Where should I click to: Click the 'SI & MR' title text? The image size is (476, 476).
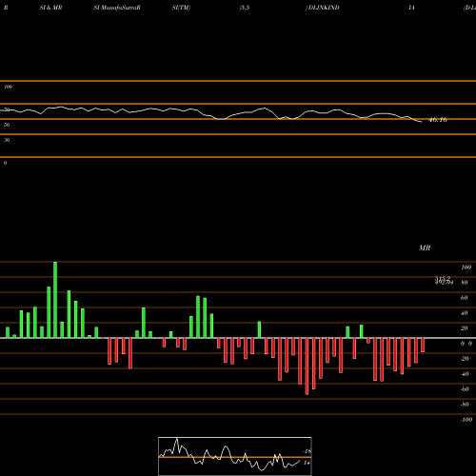click(x=50, y=8)
